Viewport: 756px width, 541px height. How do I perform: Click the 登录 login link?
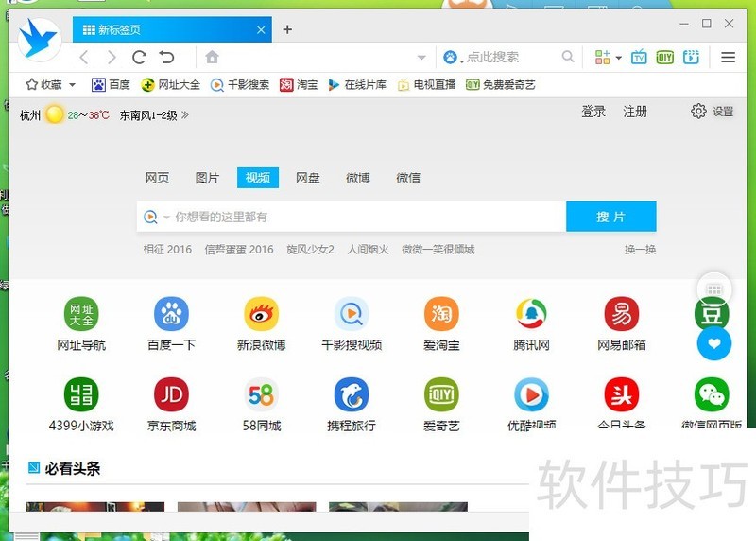pyautogui.click(x=593, y=112)
